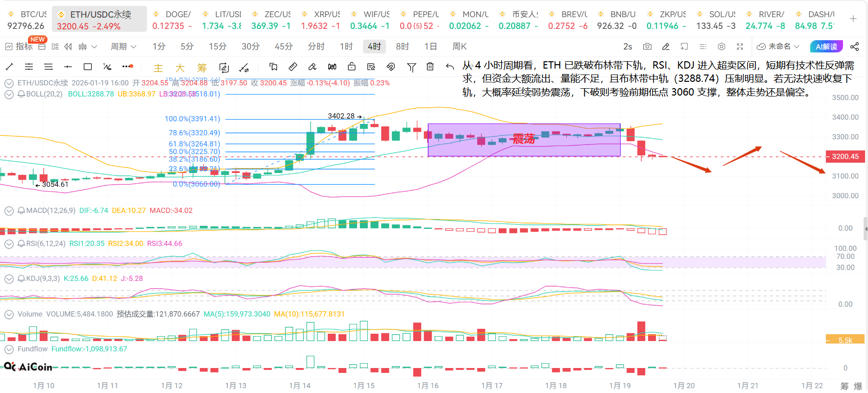
Task: Toggle the drawing lock icon
Action: 352,67
